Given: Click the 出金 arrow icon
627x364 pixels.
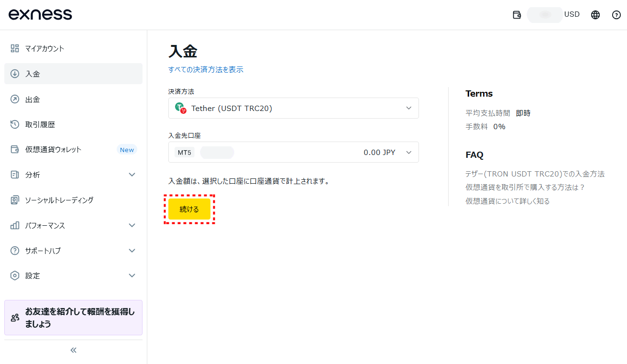Looking at the screenshot, I should [15, 99].
